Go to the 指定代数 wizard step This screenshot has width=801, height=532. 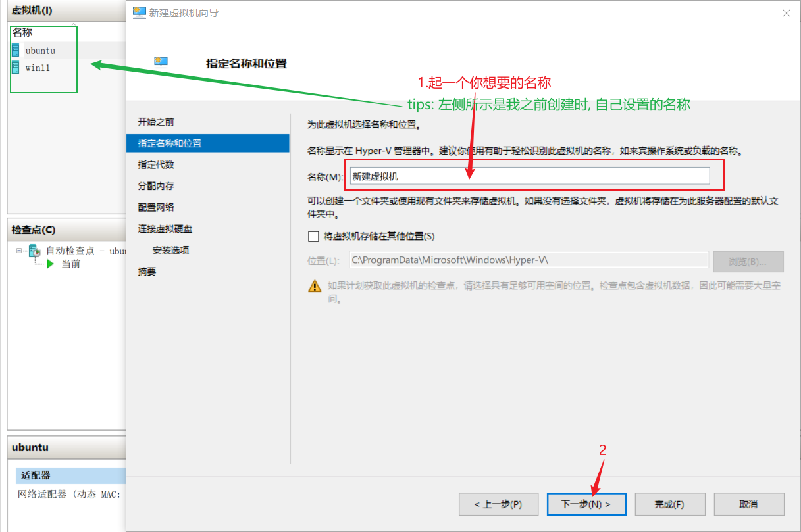click(156, 164)
